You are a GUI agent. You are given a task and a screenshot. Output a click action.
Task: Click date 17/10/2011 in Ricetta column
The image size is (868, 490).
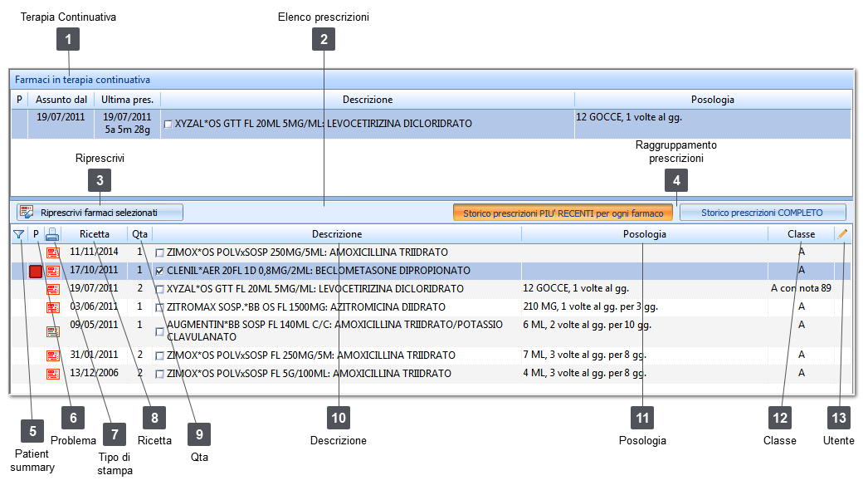tap(94, 270)
